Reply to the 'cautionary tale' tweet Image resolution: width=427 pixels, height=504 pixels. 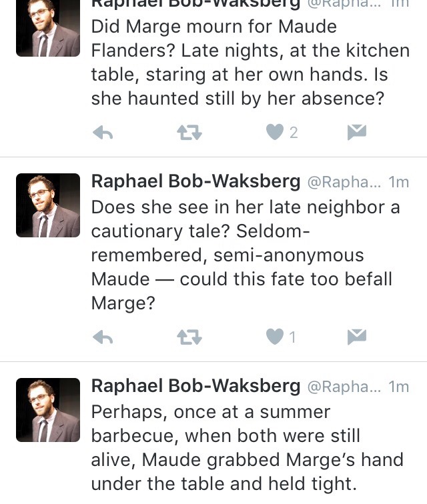102,338
